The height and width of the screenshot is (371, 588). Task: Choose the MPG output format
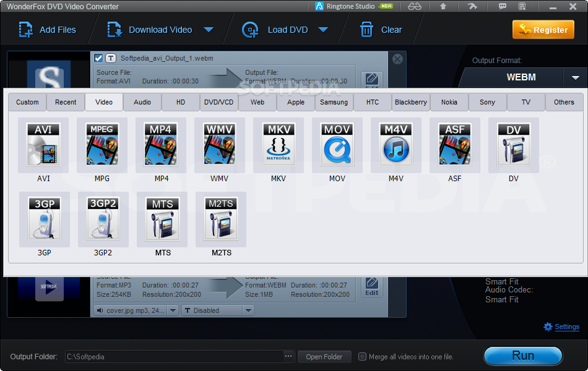point(102,145)
